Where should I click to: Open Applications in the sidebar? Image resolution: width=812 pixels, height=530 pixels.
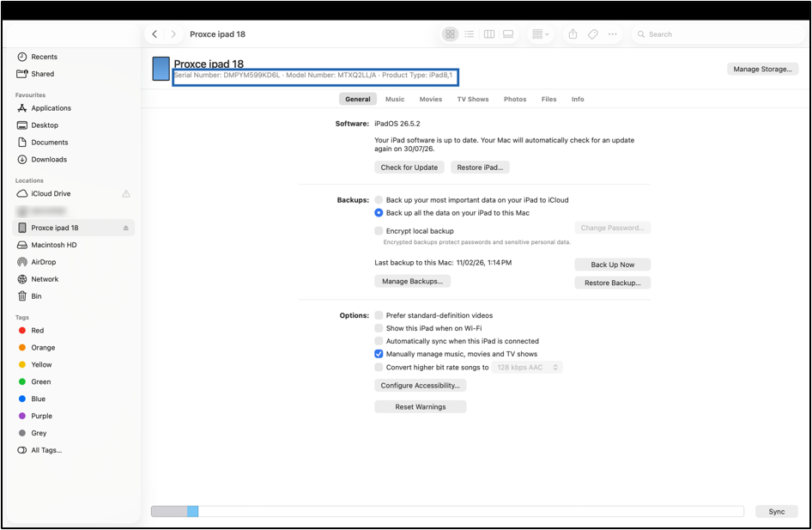pyautogui.click(x=73, y=108)
